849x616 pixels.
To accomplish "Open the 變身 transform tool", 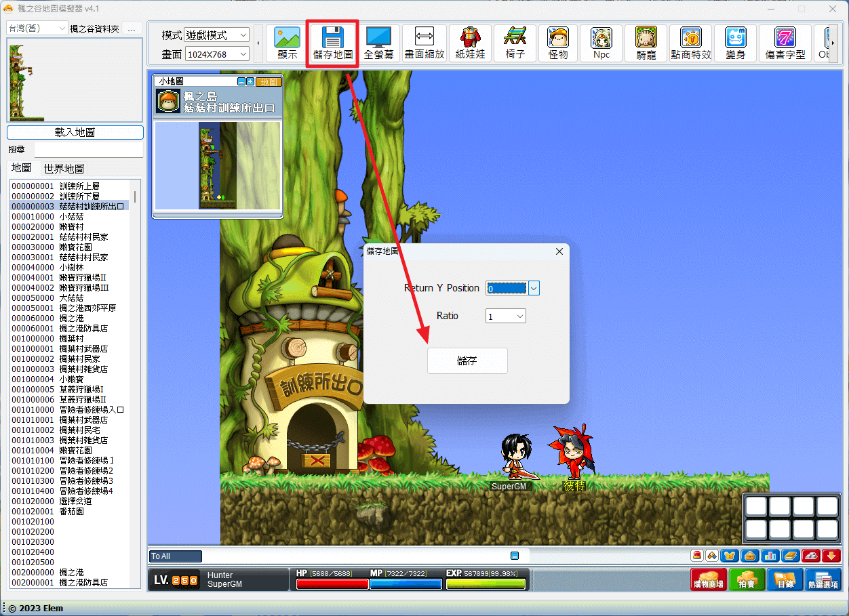I will 735,43.
